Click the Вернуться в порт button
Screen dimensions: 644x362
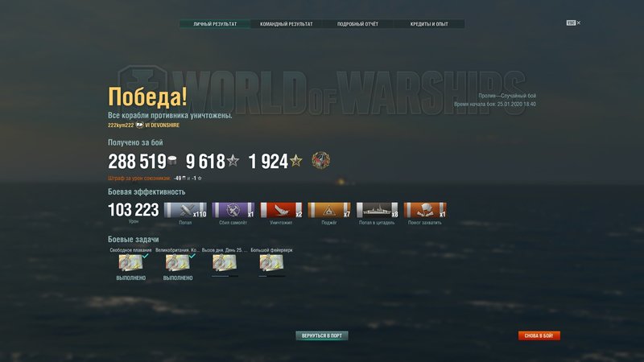click(322, 335)
